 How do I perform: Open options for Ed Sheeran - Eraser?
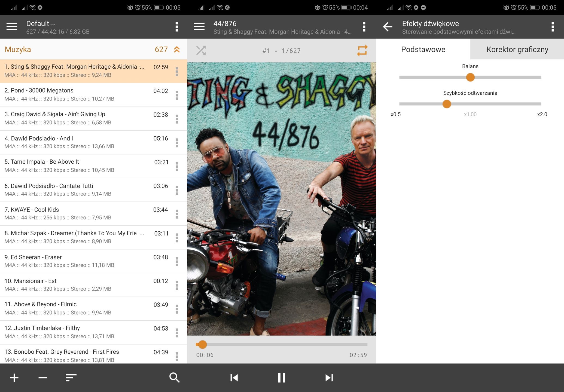(x=177, y=261)
